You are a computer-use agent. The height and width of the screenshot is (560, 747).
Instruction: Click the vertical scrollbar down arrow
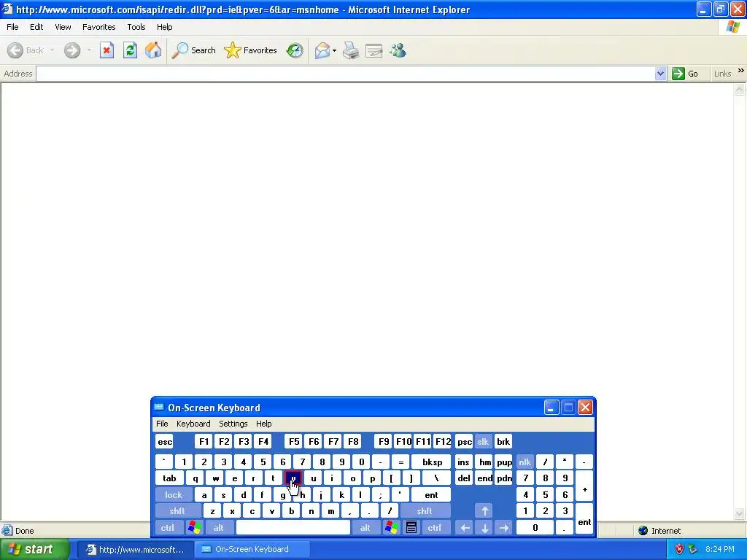pos(740,513)
